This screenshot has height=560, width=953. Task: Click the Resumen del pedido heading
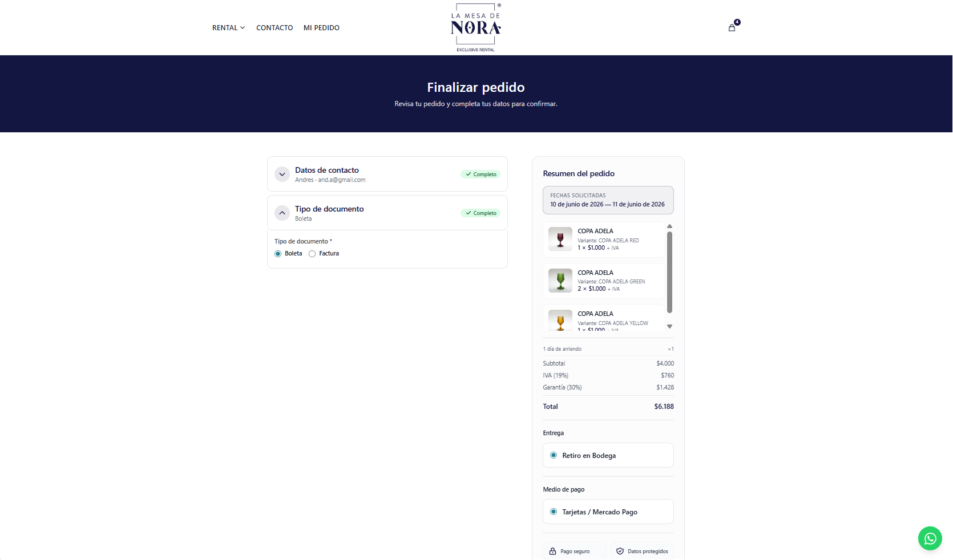[579, 173]
